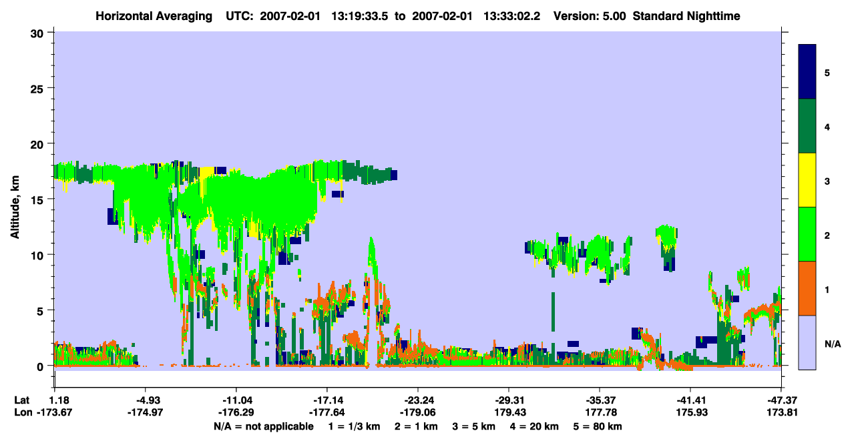Click the '2 = 1 km' legend note

[415, 426]
